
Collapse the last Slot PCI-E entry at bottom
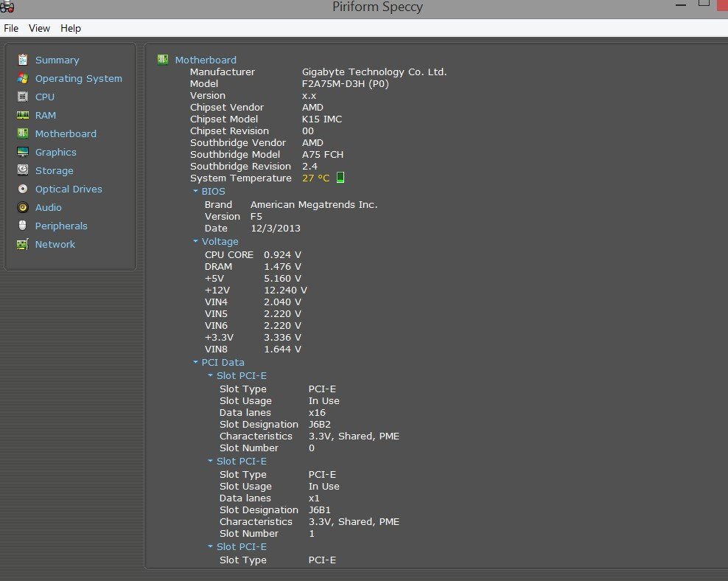(x=210, y=546)
